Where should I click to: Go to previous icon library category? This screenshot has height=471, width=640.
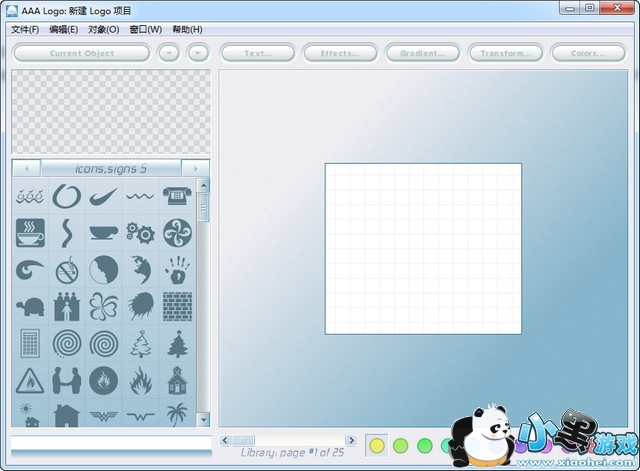coord(27,168)
